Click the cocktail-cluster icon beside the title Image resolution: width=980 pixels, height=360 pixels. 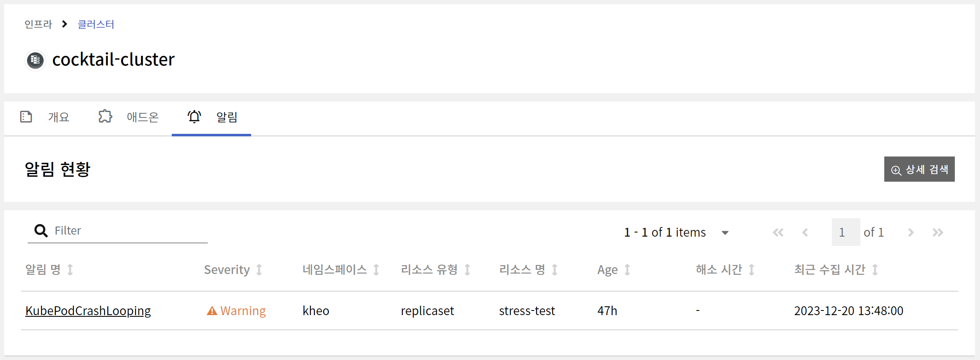point(35,60)
